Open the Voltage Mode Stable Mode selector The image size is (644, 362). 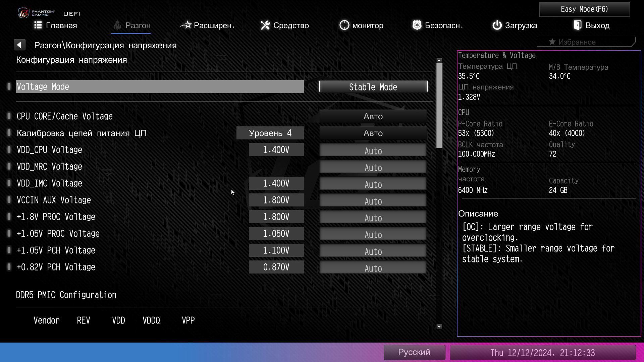(373, 87)
